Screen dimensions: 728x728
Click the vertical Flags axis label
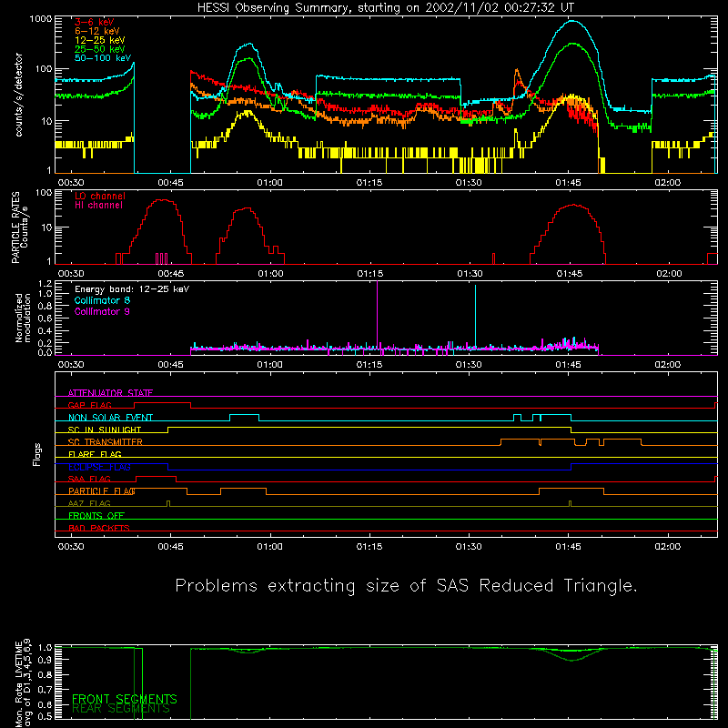(36, 454)
